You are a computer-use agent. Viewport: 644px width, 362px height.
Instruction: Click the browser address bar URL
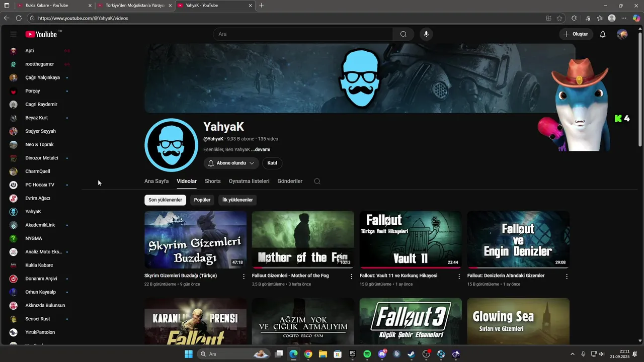tap(83, 18)
